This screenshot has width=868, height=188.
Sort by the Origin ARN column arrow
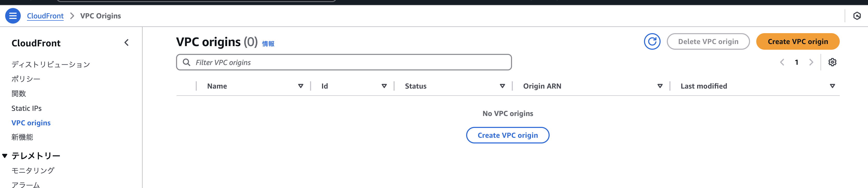[660, 86]
